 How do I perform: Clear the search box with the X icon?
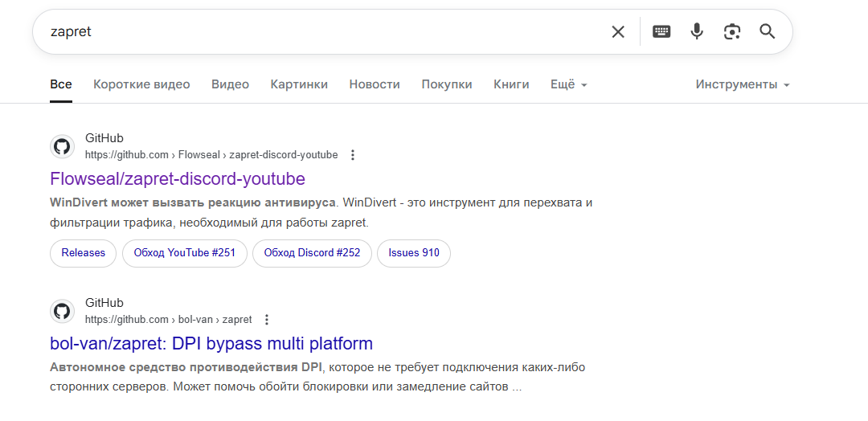[x=618, y=31]
